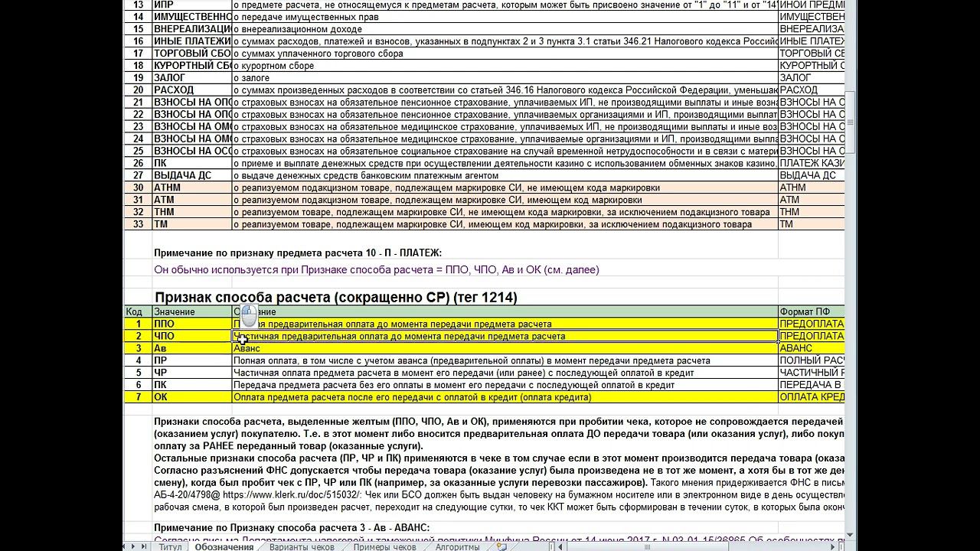Select 'Примечание по Признаку способа расчета 3' note

pos(292,527)
